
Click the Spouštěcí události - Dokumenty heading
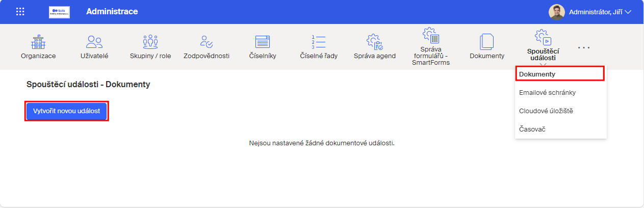tap(88, 84)
